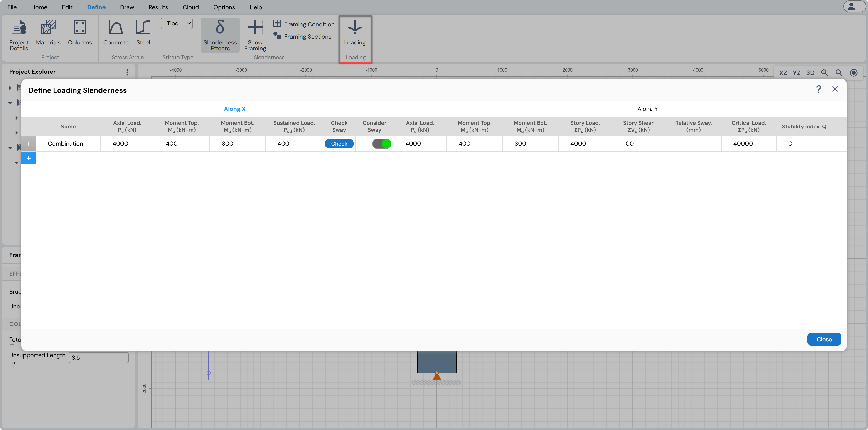Select row header number 1

point(29,144)
